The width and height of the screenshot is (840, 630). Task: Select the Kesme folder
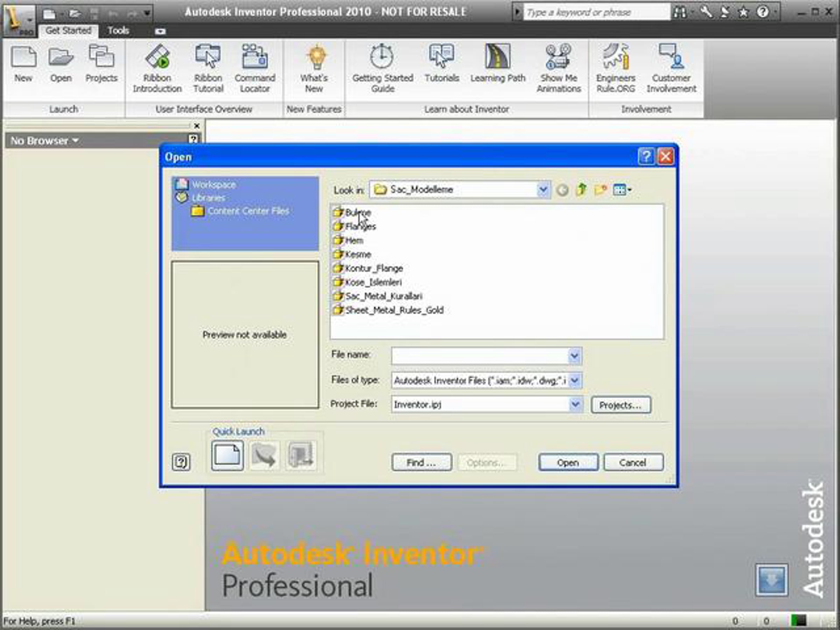(352, 254)
